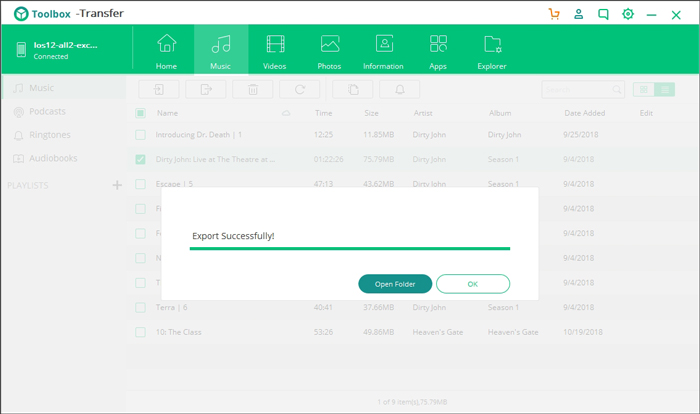The width and height of the screenshot is (700, 414).
Task: Click the user account icon
Action: (579, 14)
